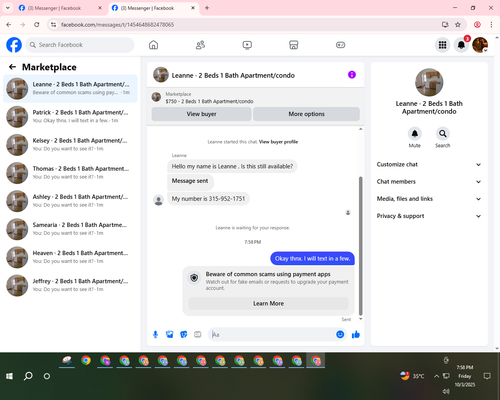The image size is (500, 400).
Task: Open the Watch video icon
Action: 247,45
